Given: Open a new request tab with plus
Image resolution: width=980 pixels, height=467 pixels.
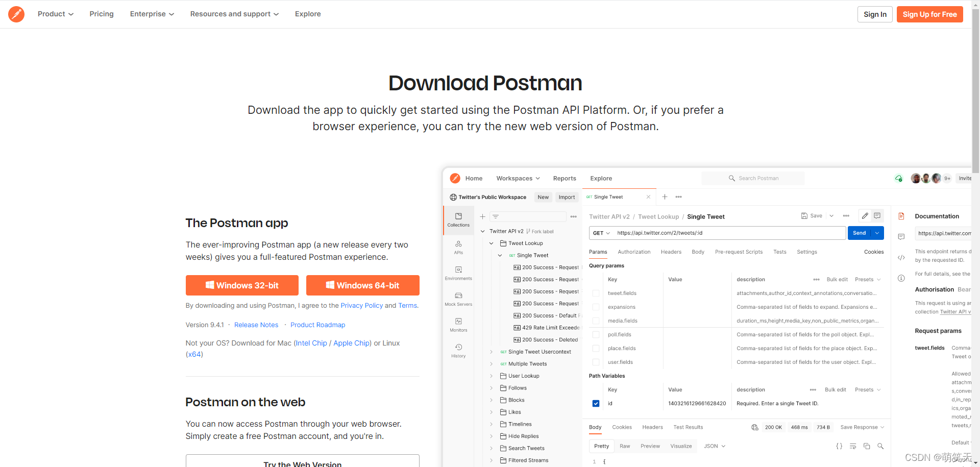Looking at the screenshot, I should (x=665, y=197).
